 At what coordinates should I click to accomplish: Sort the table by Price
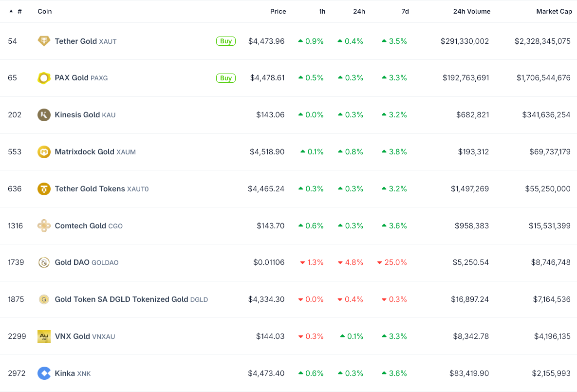(x=278, y=11)
